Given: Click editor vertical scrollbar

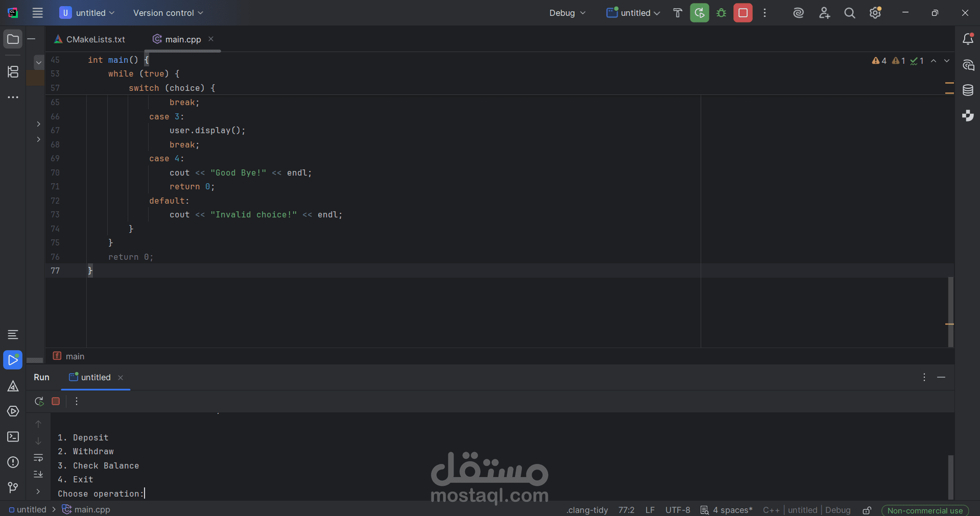Looking at the screenshot, I should (x=950, y=312).
